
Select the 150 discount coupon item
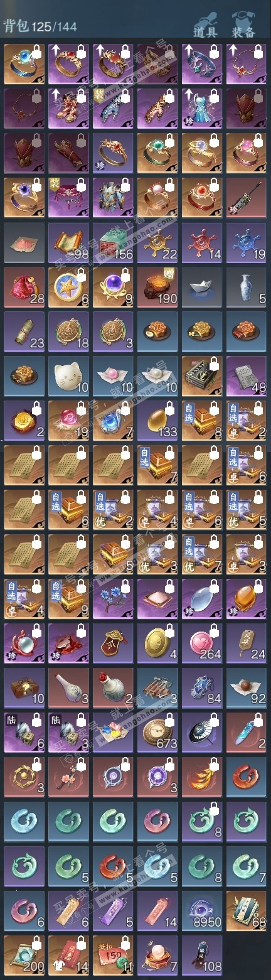click(113, 955)
